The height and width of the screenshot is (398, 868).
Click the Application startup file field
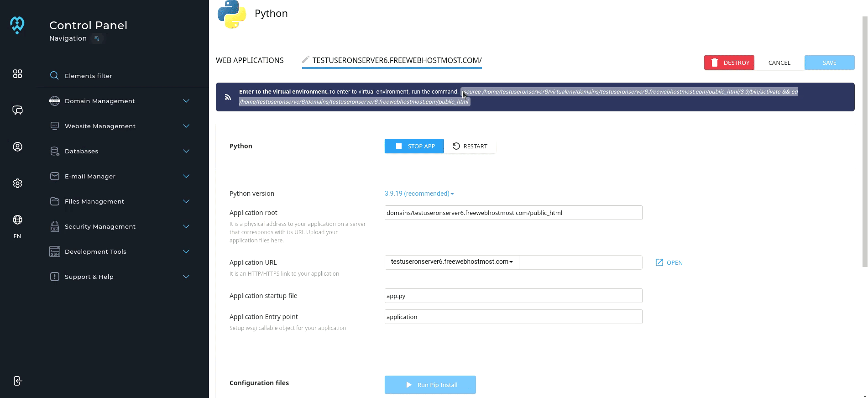pyautogui.click(x=513, y=296)
